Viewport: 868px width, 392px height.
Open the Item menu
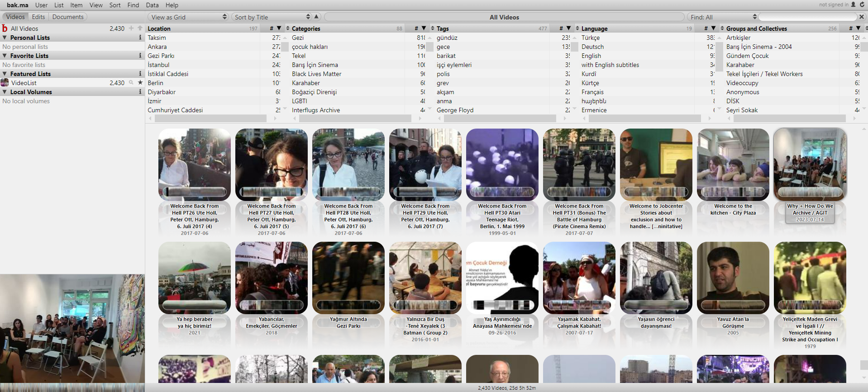click(76, 5)
